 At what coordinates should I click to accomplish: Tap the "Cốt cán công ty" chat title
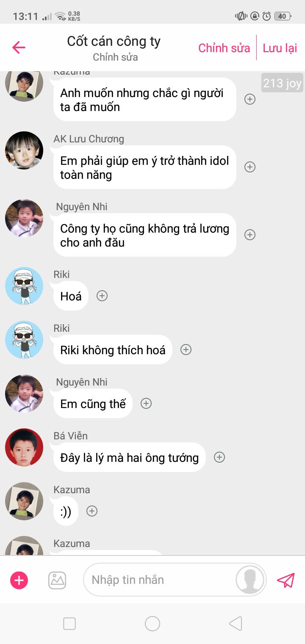114,42
